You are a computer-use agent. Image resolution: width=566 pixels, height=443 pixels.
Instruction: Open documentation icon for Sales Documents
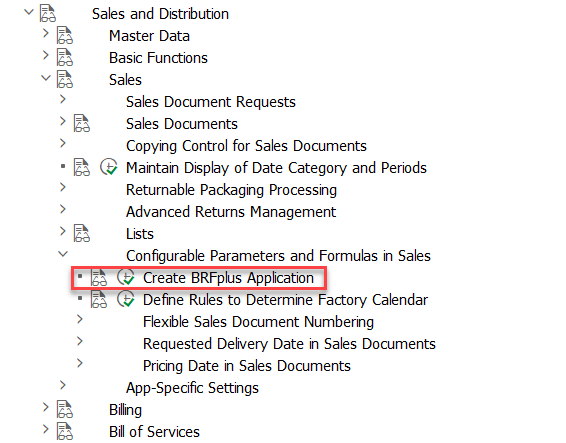tap(82, 123)
